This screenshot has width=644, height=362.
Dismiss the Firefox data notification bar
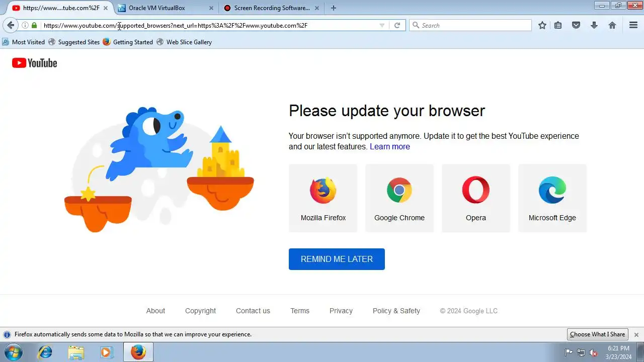(636, 334)
